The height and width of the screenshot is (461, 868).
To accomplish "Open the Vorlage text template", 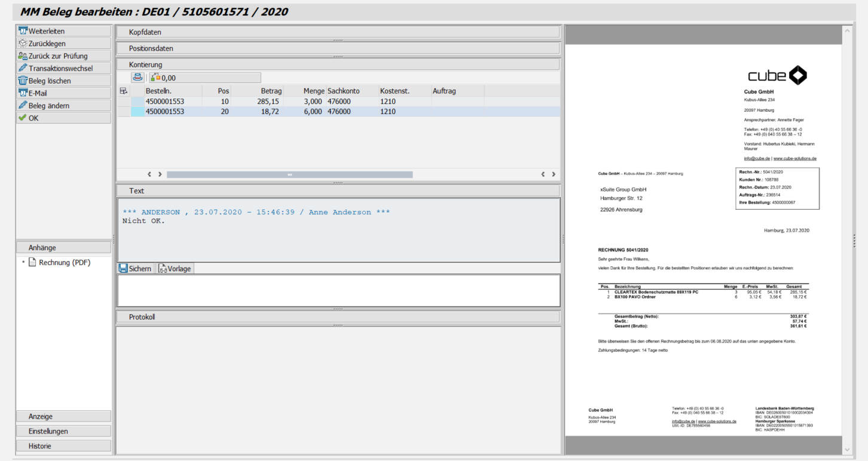I will tap(175, 269).
